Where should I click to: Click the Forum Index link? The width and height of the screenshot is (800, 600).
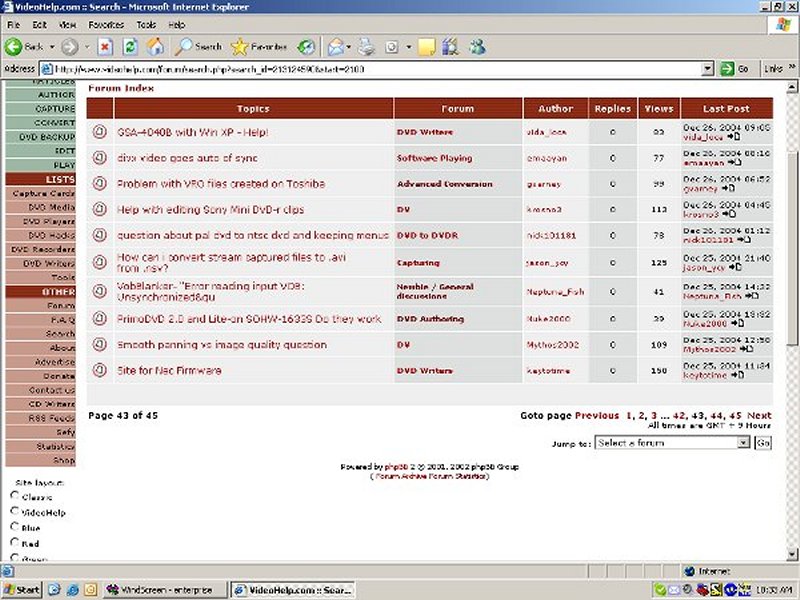121,88
